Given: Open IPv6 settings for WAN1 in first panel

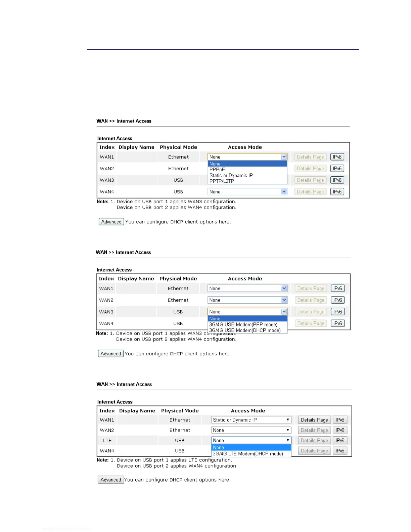Looking at the screenshot, I should coord(337,157).
